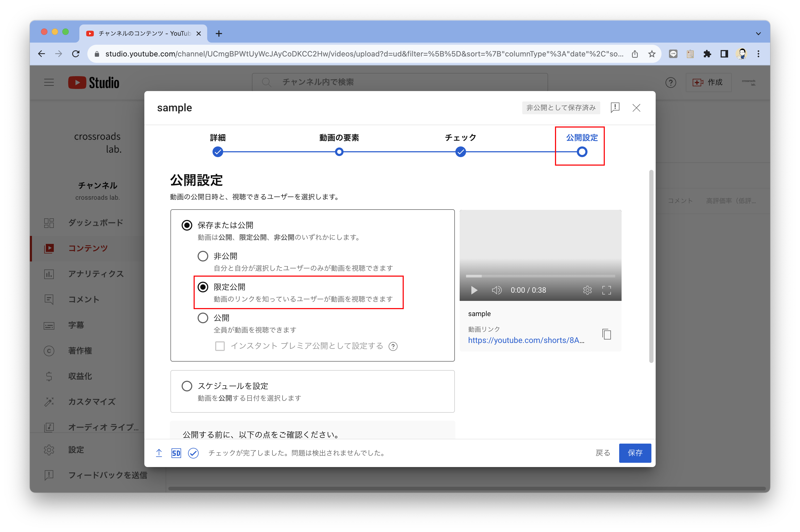Open Chrome tab search dropdown arrow
The width and height of the screenshot is (800, 532).
758,34
